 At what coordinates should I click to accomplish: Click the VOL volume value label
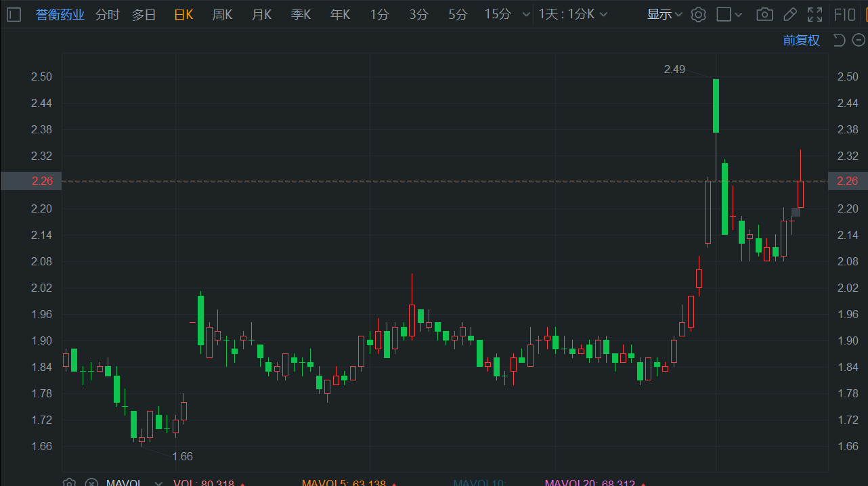click(x=204, y=483)
